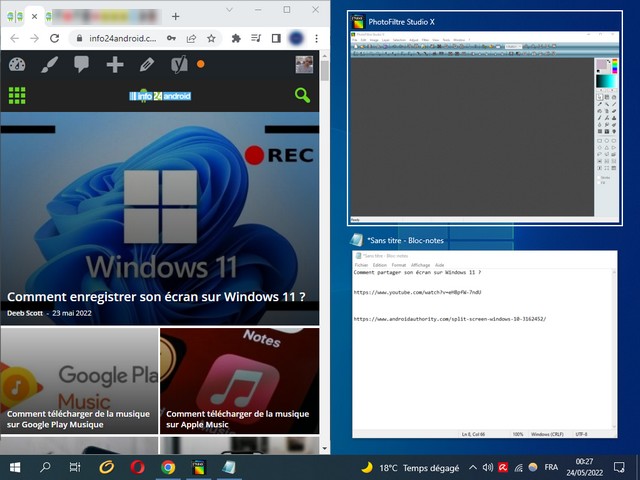Click the WordPress dashboard gauge icon

point(17,65)
